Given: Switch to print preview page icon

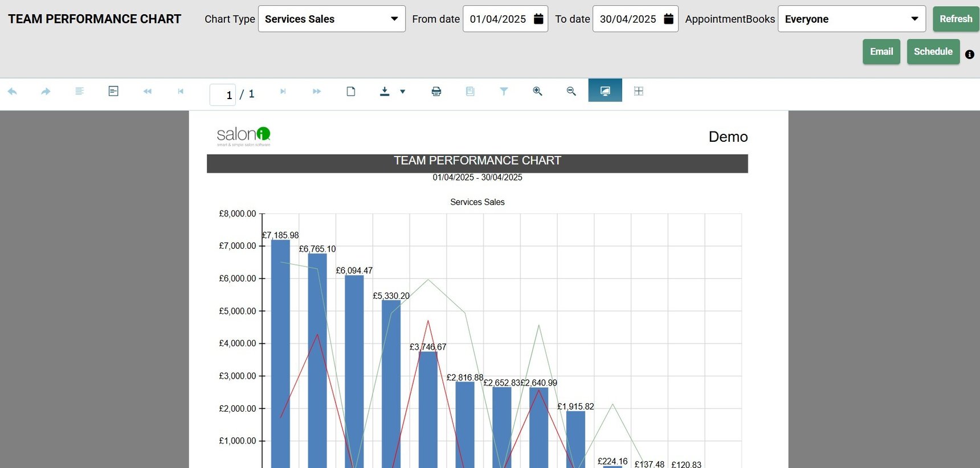Looking at the screenshot, I should [x=351, y=91].
